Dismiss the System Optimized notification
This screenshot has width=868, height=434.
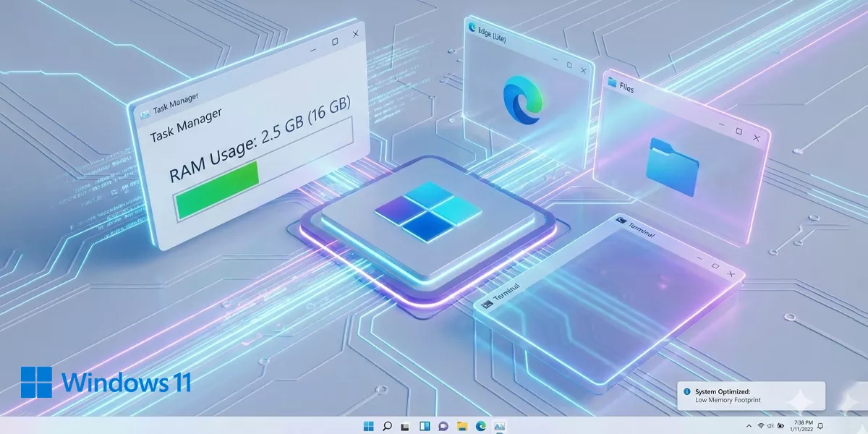pyautogui.click(x=749, y=396)
